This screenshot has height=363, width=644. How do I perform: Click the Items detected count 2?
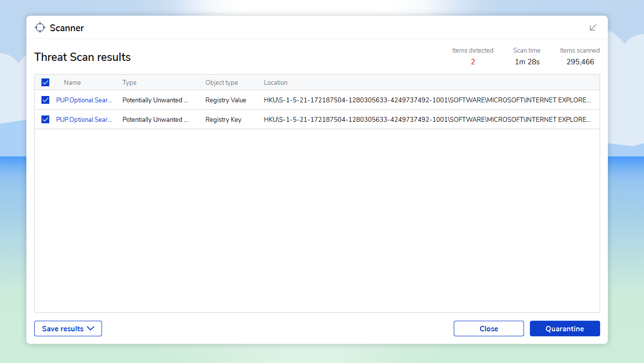coord(473,62)
